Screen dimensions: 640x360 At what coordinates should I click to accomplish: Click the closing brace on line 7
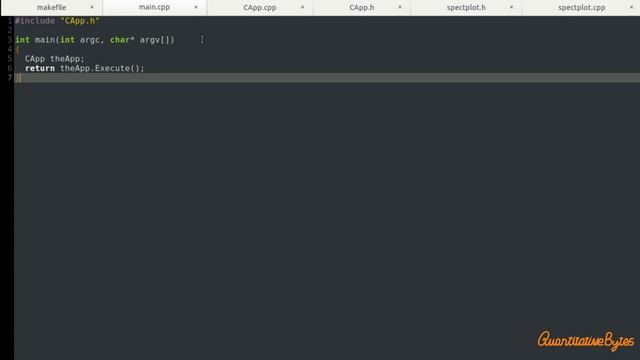point(18,78)
